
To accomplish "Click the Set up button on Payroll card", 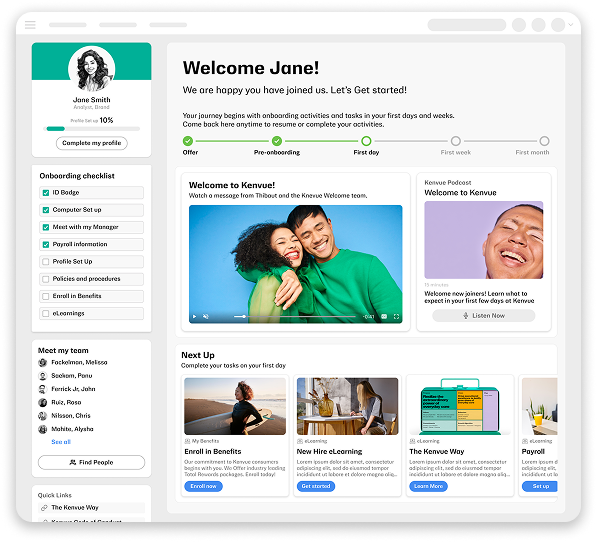I will (540, 486).
